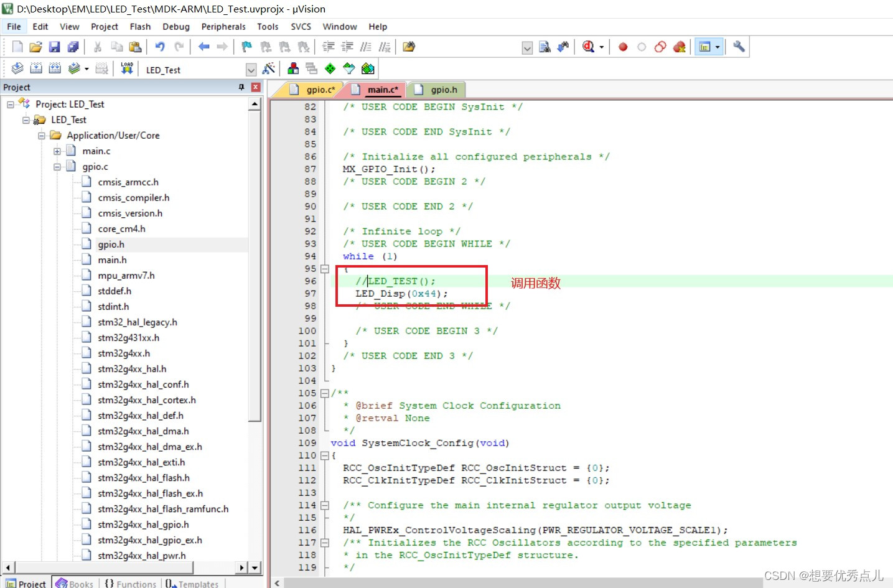Open Options for Target with the wand icon

point(269,68)
